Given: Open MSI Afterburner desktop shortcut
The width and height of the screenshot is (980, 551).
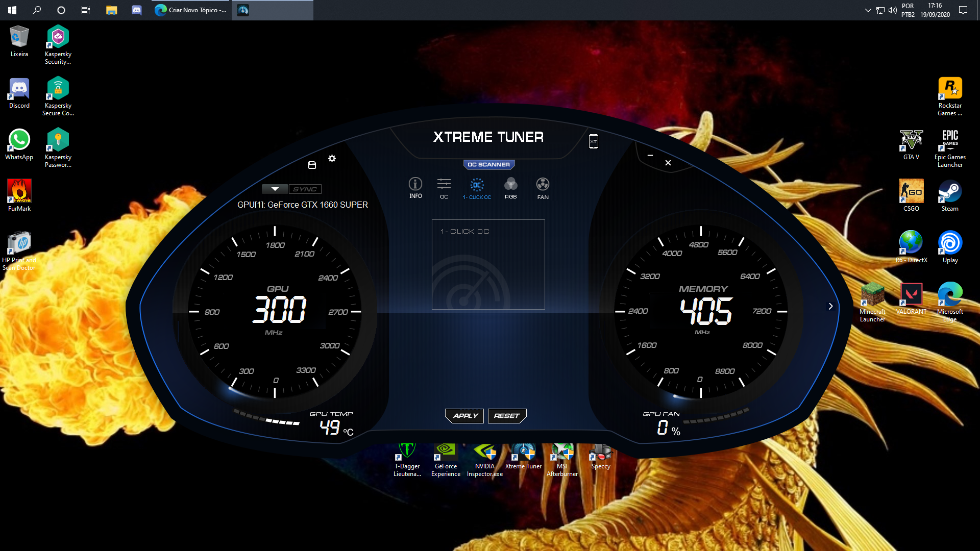Looking at the screenshot, I should 562,460.
